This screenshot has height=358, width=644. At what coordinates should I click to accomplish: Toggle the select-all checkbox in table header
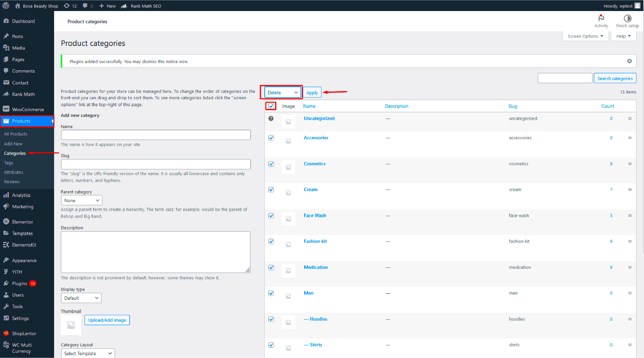click(x=271, y=106)
